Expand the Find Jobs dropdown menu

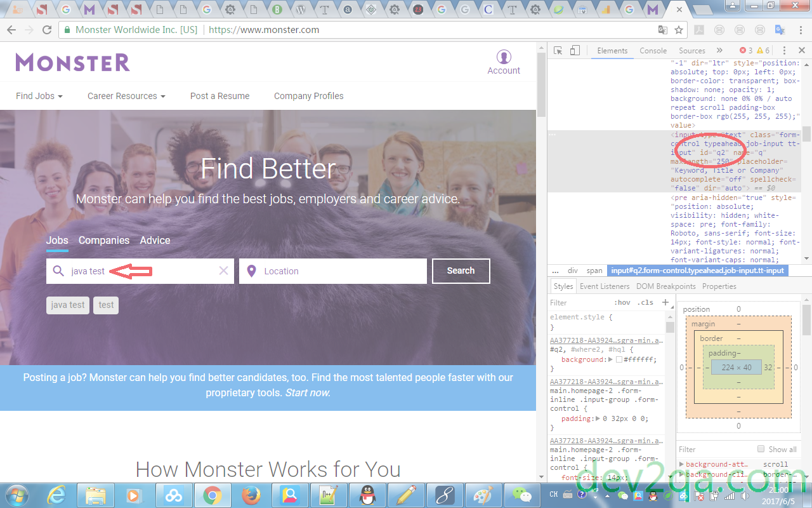(x=39, y=96)
